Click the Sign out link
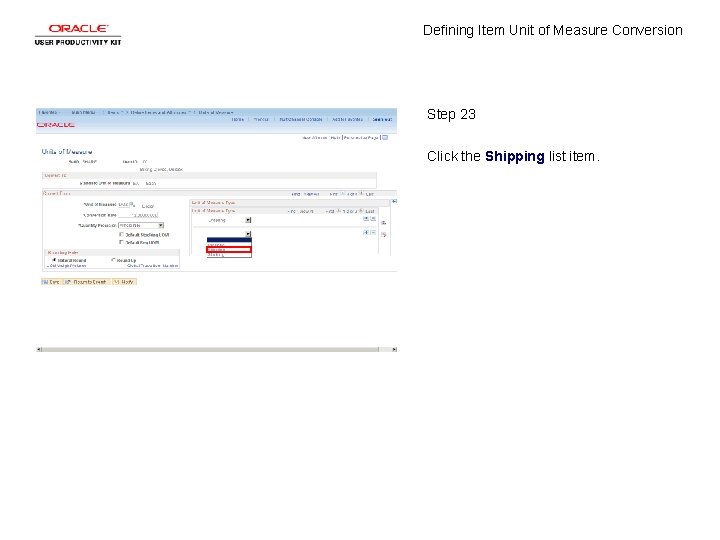Viewport: 720px width, 540px height. click(x=382, y=119)
